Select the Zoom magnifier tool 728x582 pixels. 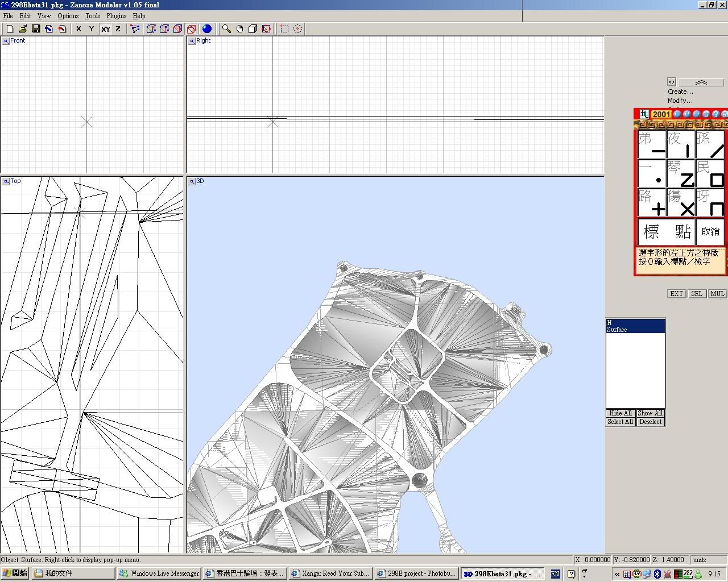pos(226,29)
